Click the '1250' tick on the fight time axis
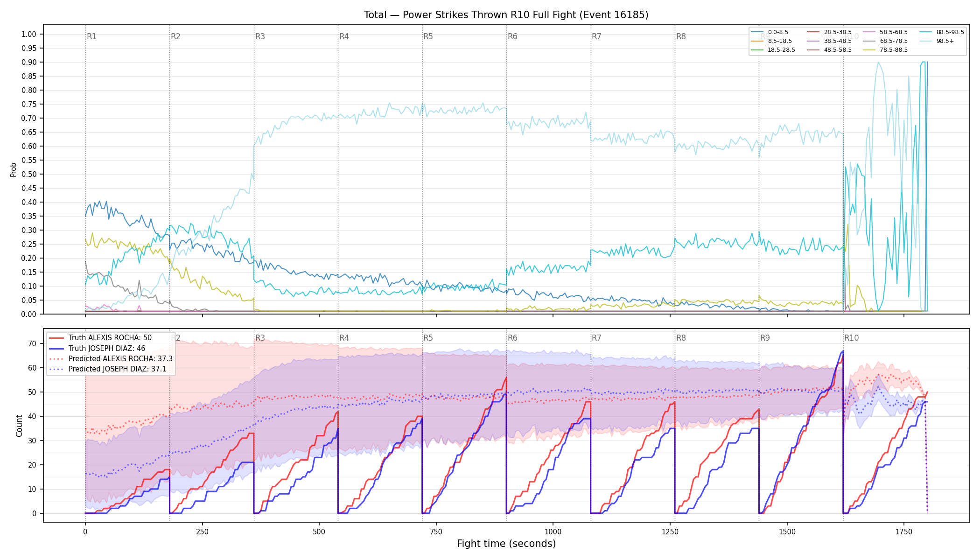980x560 pixels. click(x=670, y=532)
